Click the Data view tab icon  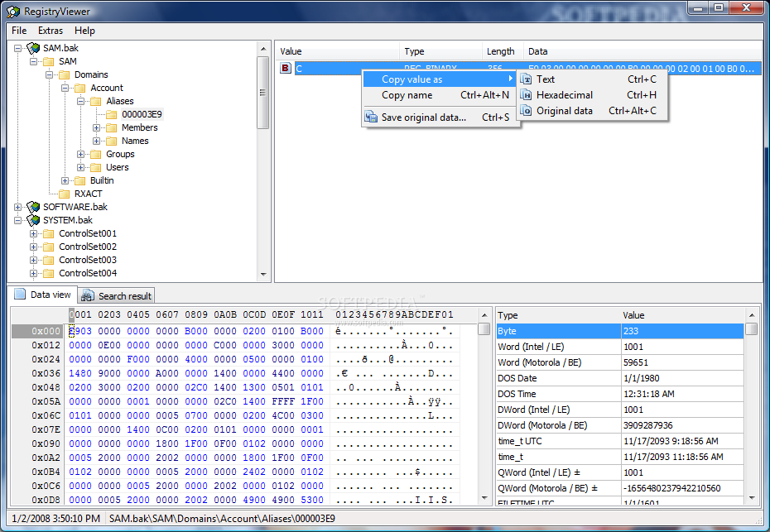coord(20,294)
